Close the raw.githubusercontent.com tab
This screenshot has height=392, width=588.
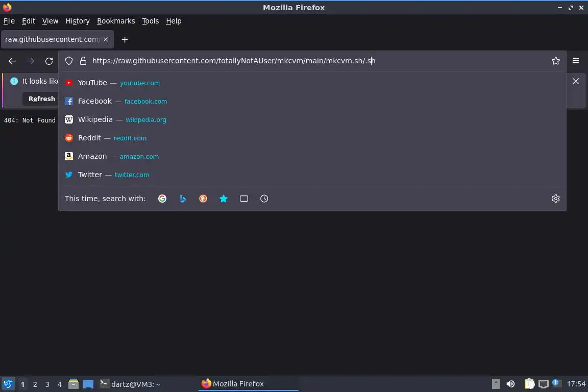pyautogui.click(x=106, y=39)
